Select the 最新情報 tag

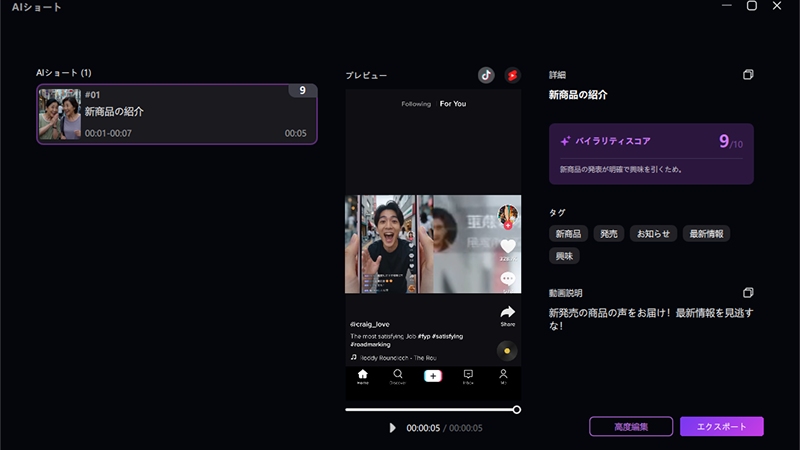[706, 234]
